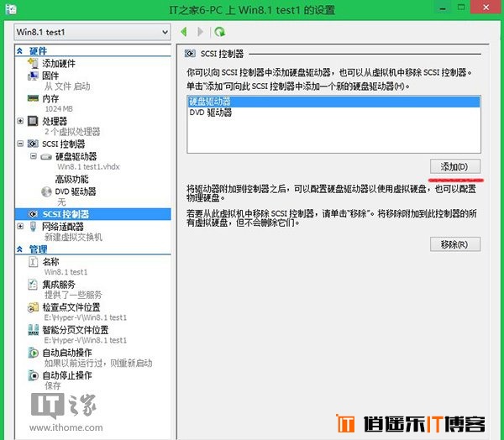Image resolution: width=504 pixels, height=440 pixels.
Task: Select the 自动停止操作 item
Action: click(x=67, y=375)
